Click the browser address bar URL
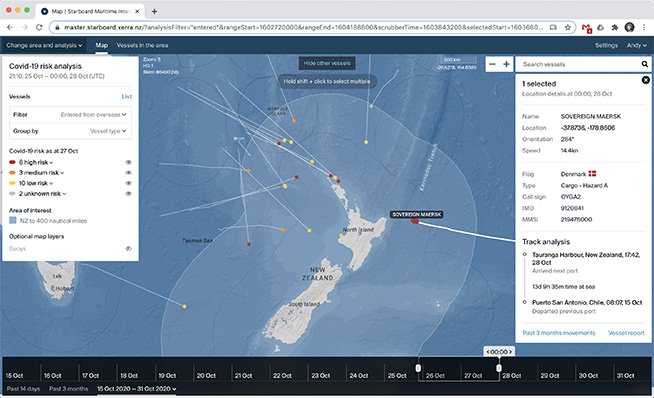This screenshot has width=654, height=398. point(304,28)
